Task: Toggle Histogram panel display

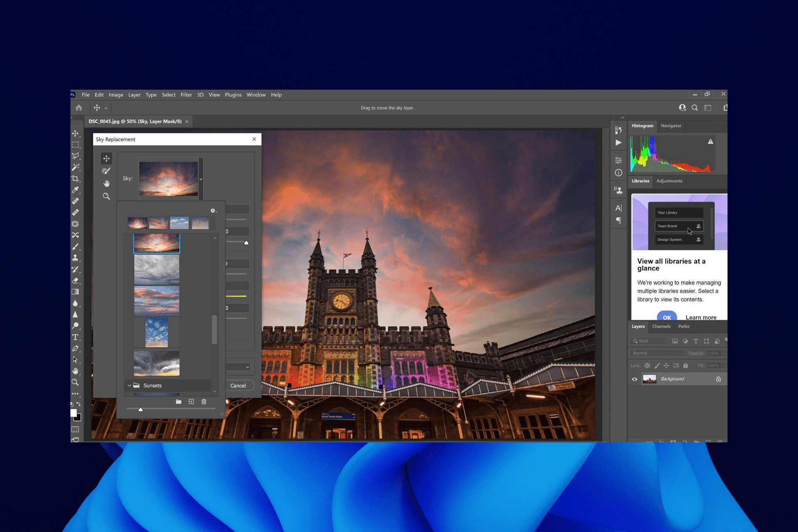Action: point(643,125)
